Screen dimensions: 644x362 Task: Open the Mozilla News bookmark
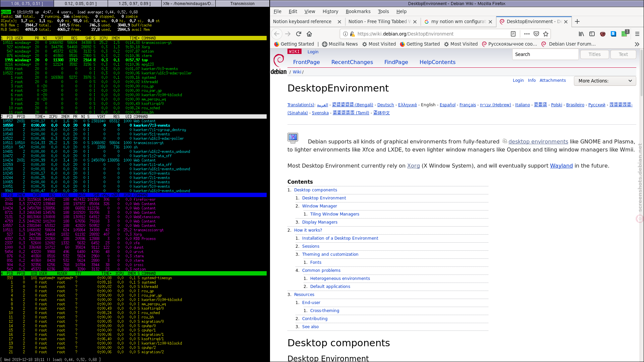(x=340, y=44)
